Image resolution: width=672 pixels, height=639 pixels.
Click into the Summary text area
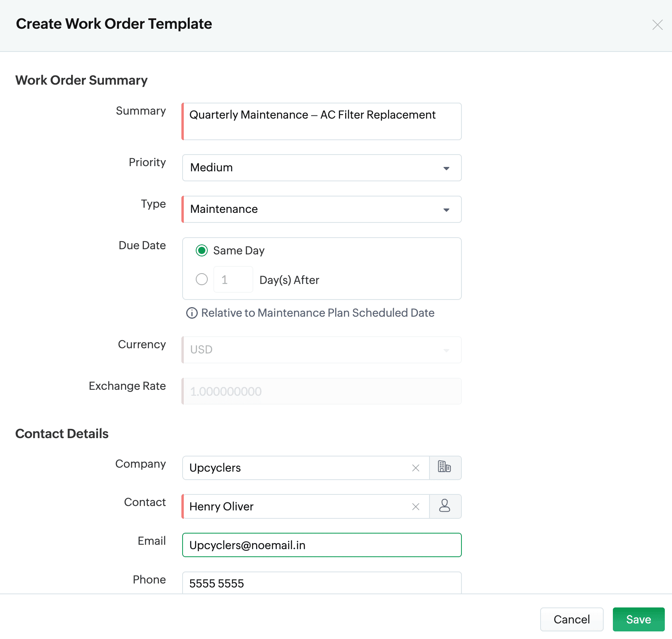(322, 121)
